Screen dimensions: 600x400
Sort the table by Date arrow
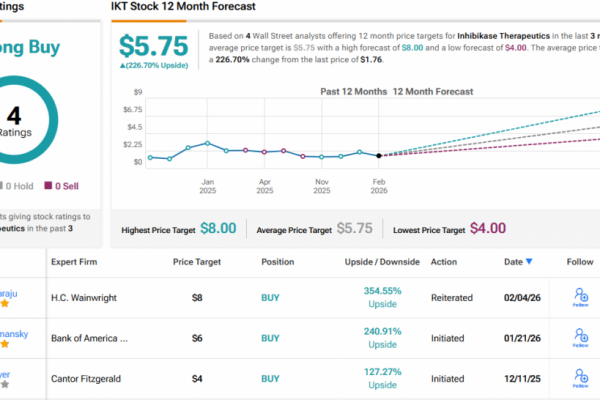coord(529,262)
